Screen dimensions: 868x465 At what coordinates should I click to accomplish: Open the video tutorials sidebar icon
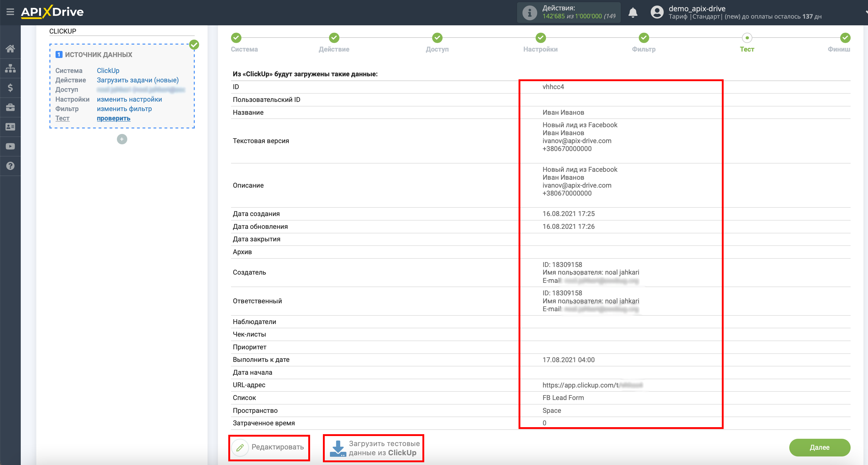click(x=10, y=146)
